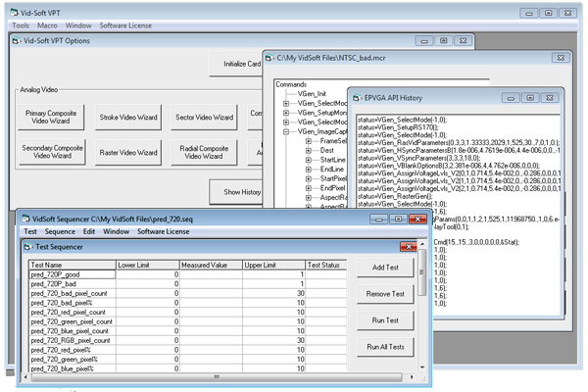This screenshot has height=392, width=588.
Task: Click Run Test button
Action: pyautogui.click(x=385, y=320)
